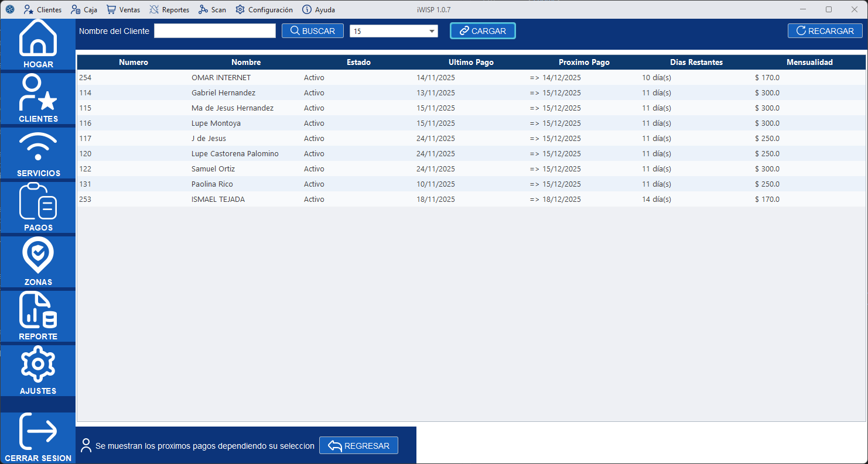Click the RECARGAR refresh button

(x=825, y=31)
